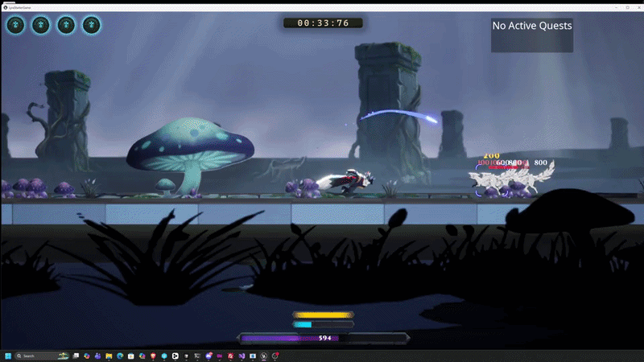The height and width of the screenshot is (362, 644).
Task: Launch Brave browser from the taskbar
Action: [x=153, y=356]
